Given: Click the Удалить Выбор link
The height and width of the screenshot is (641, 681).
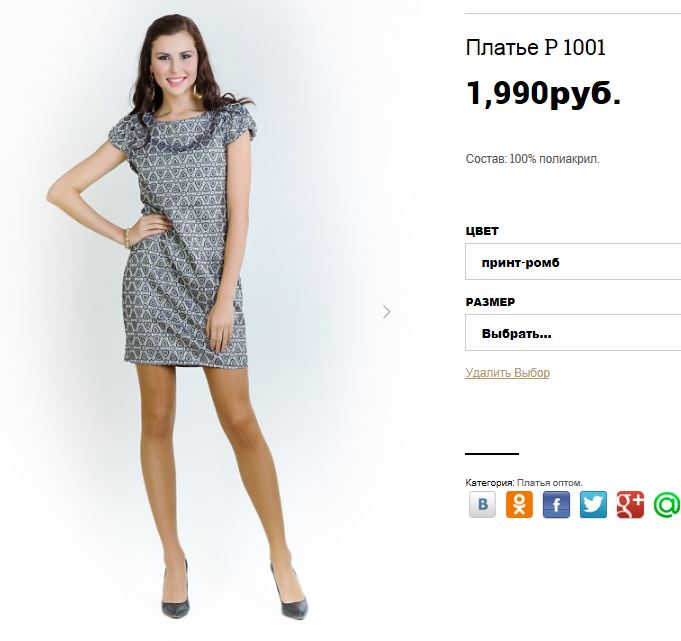Looking at the screenshot, I should pyautogui.click(x=507, y=373).
